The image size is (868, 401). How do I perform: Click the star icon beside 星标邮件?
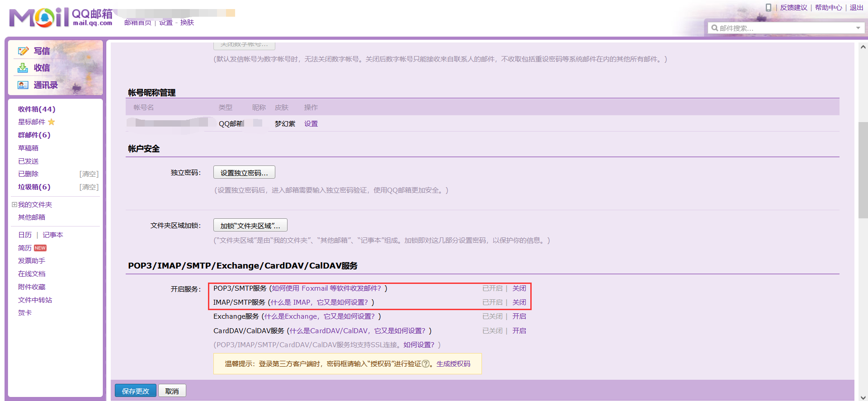51,122
